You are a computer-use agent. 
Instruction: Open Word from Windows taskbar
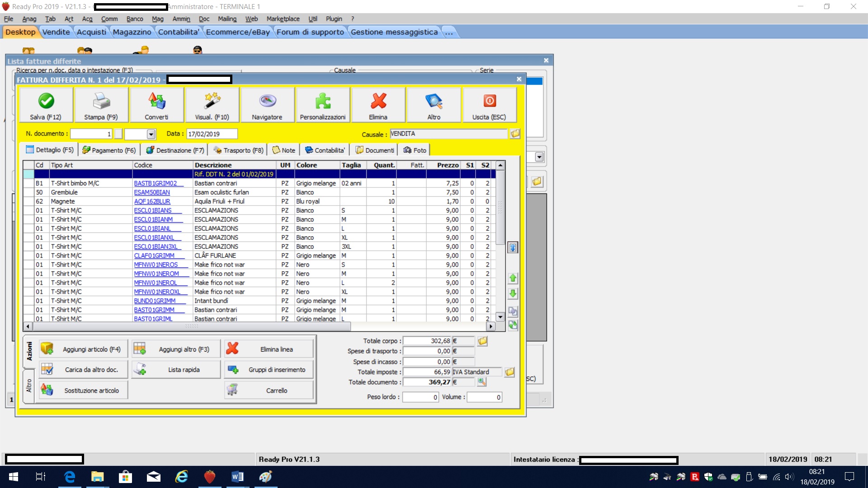(x=237, y=477)
